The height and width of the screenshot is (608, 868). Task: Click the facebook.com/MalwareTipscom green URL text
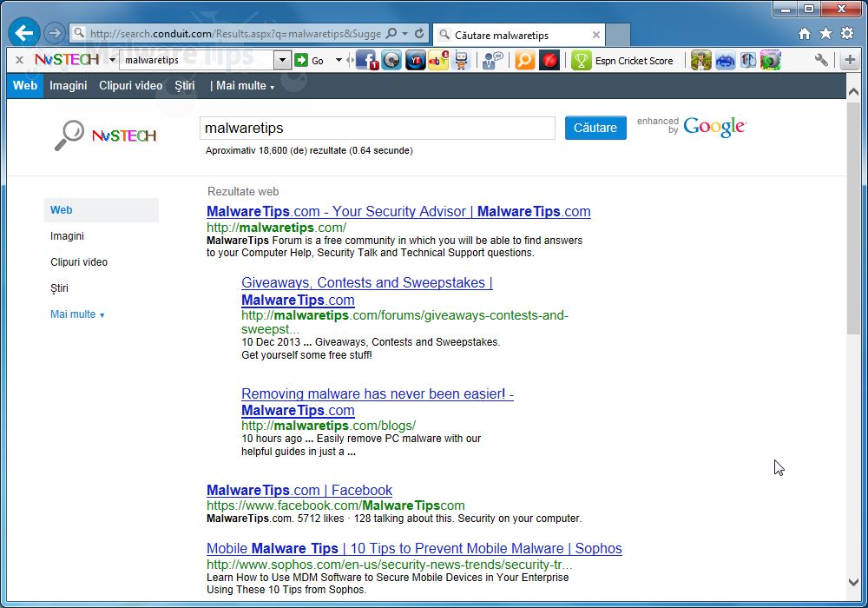coord(335,505)
